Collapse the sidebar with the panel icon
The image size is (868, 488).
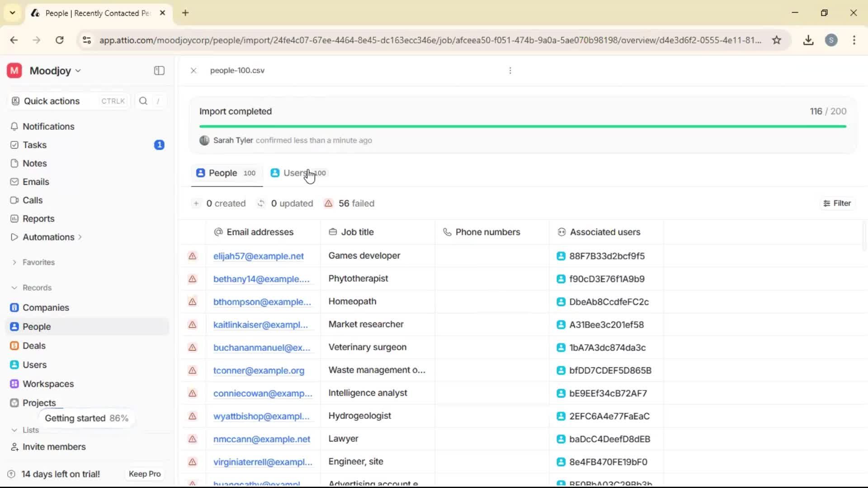(x=159, y=70)
